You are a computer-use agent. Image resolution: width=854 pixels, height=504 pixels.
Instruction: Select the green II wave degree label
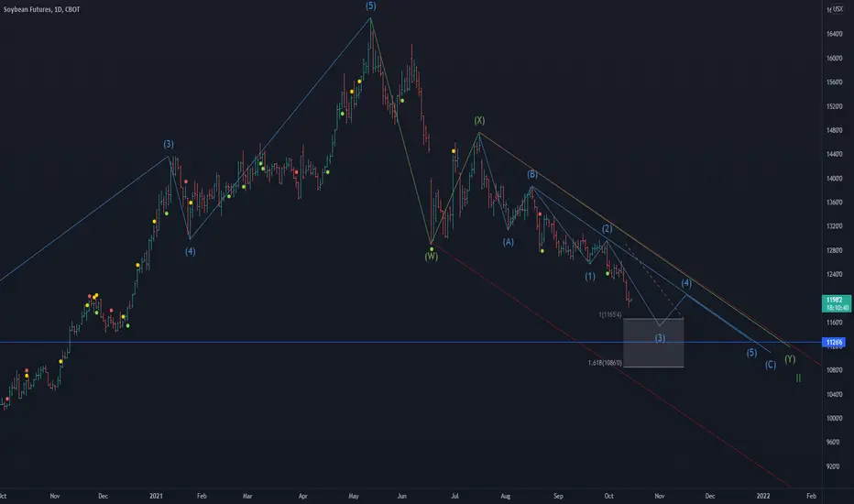[x=798, y=378]
